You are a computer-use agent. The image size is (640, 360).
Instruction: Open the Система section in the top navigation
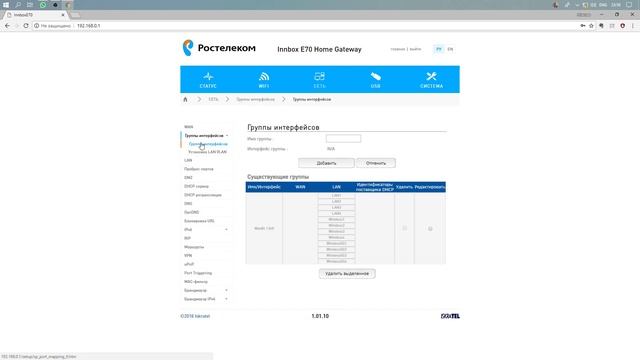pyautogui.click(x=431, y=80)
